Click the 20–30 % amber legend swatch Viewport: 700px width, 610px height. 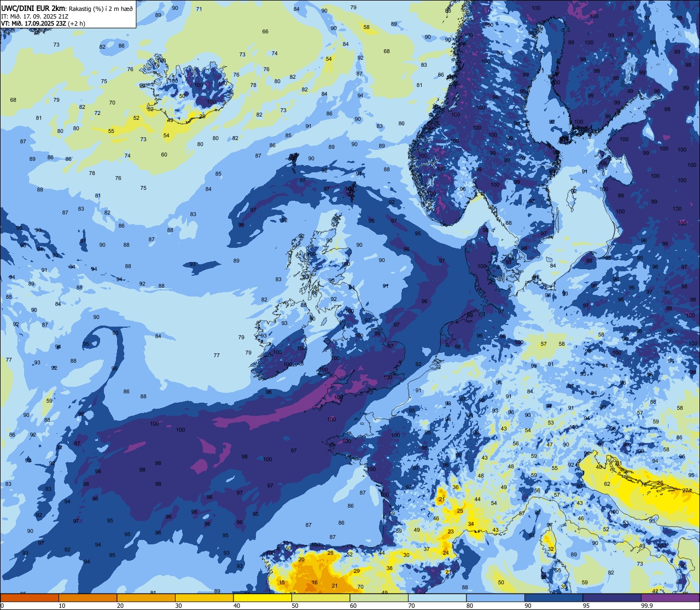tap(146, 597)
